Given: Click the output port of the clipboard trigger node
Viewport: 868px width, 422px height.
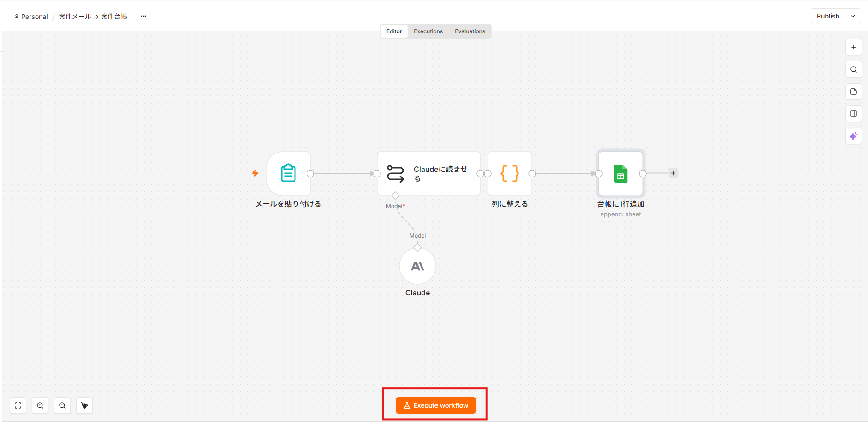Looking at the screenshot, I should pyautogui.click(x=310, y=173).
